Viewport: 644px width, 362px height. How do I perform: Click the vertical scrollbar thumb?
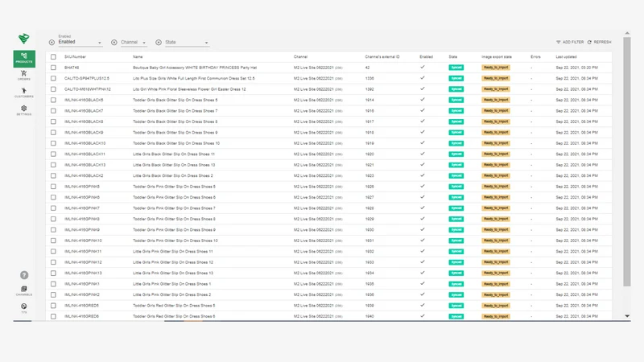627,162
